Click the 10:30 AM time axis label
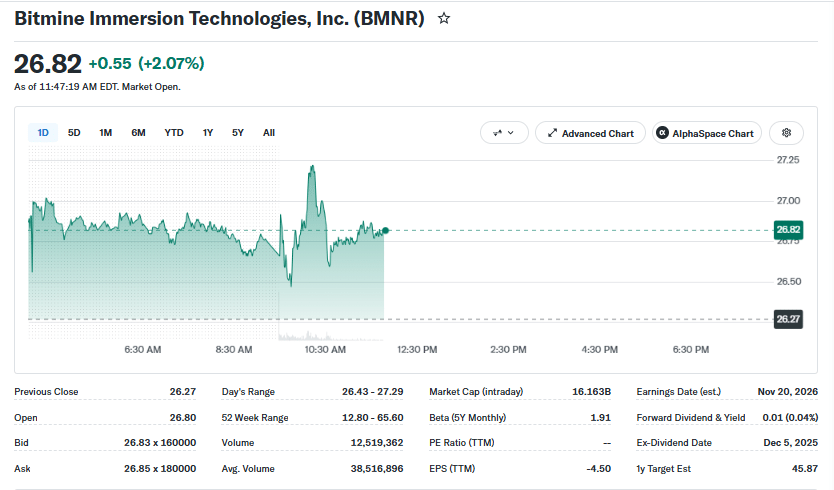This screenshot has width=834, height=490. (x=325, y=350)
